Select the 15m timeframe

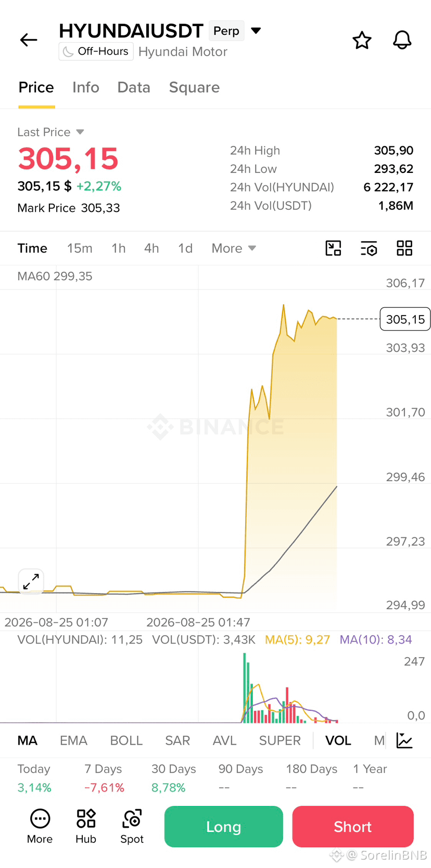click(x=80, y=248)
